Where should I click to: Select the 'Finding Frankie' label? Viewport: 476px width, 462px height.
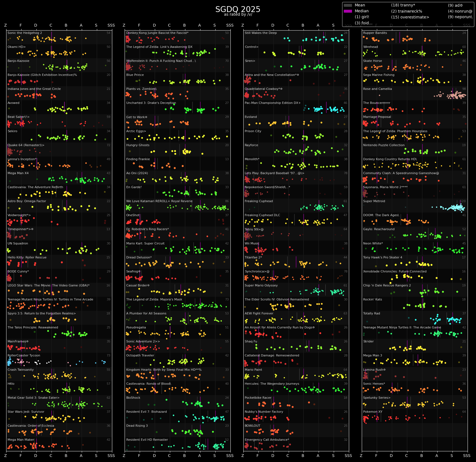coord(138,159)
